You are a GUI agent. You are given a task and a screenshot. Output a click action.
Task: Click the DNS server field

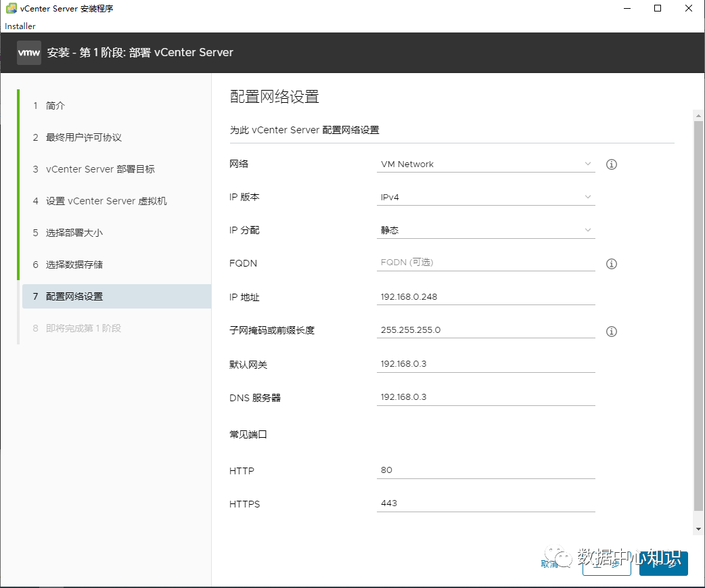coord(486,397)
